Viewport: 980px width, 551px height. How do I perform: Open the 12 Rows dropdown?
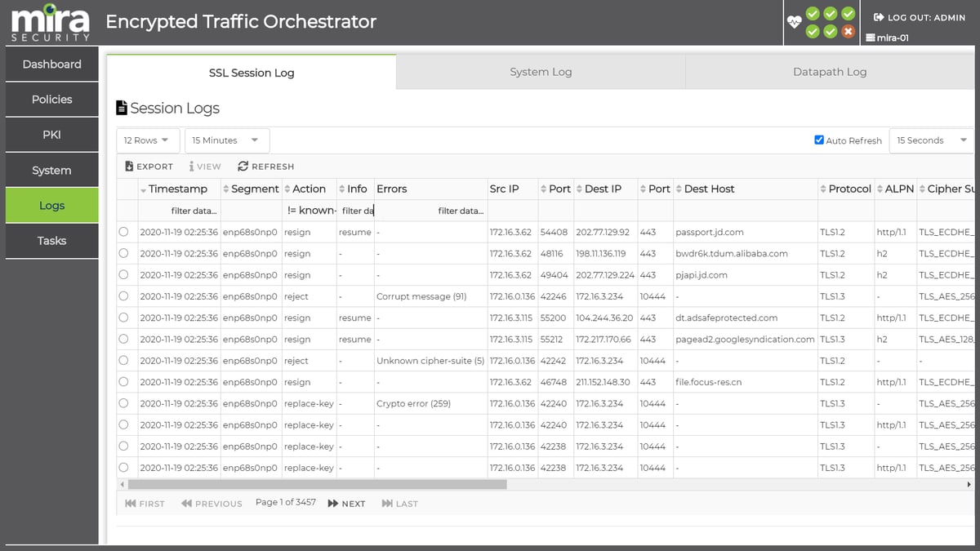148,140
